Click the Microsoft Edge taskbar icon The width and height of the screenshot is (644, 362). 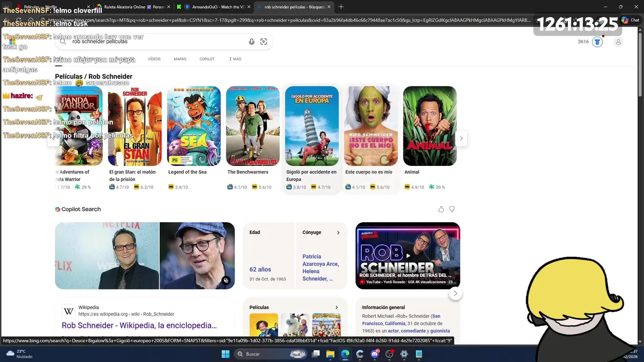coord(345,354)
